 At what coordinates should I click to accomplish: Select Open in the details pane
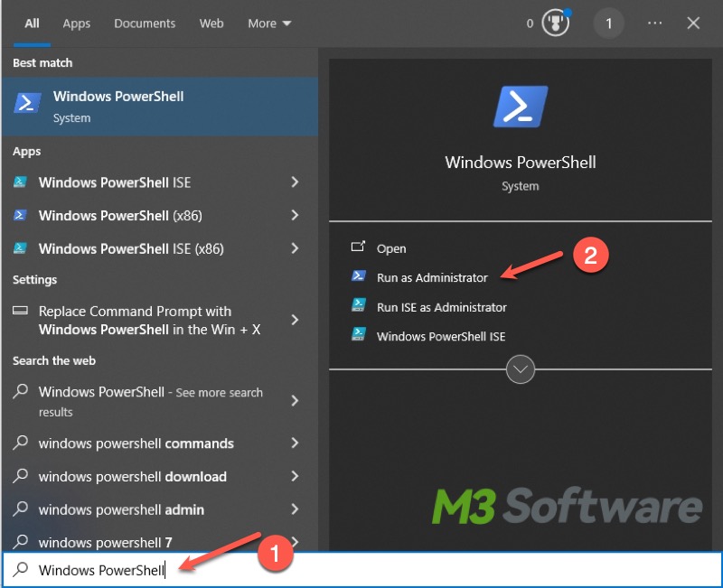391,248
